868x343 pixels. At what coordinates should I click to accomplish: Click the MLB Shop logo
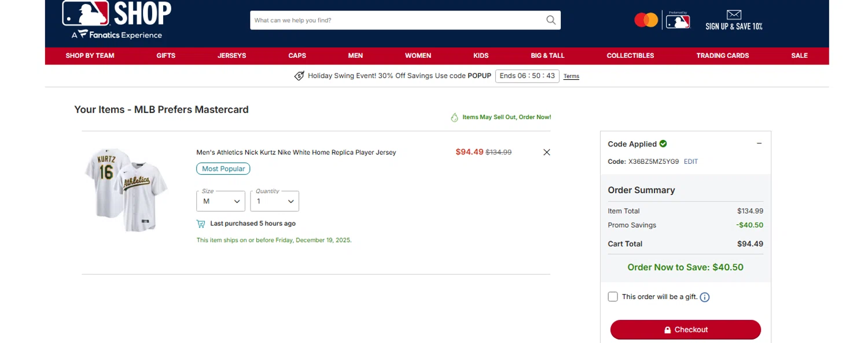tap(116, 13)
